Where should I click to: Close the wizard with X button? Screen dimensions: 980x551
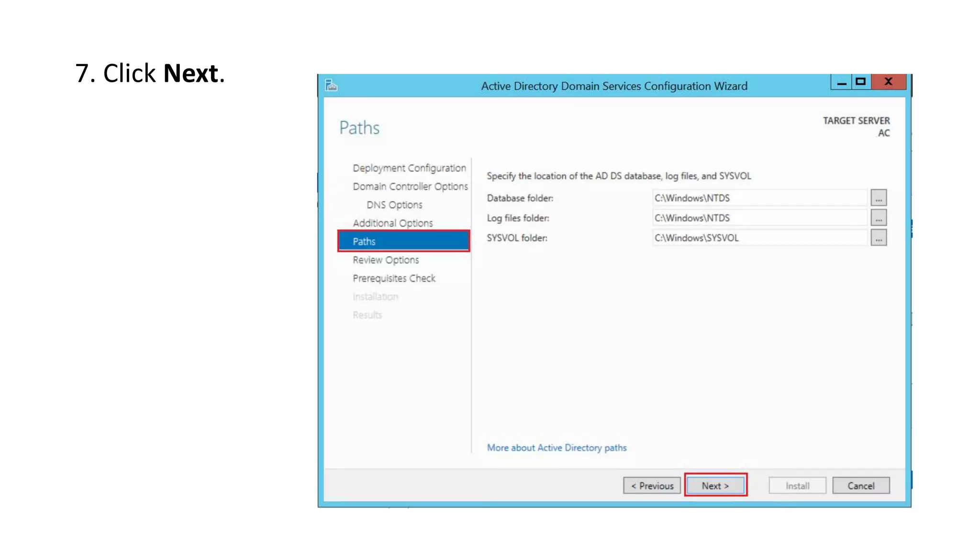888,82
